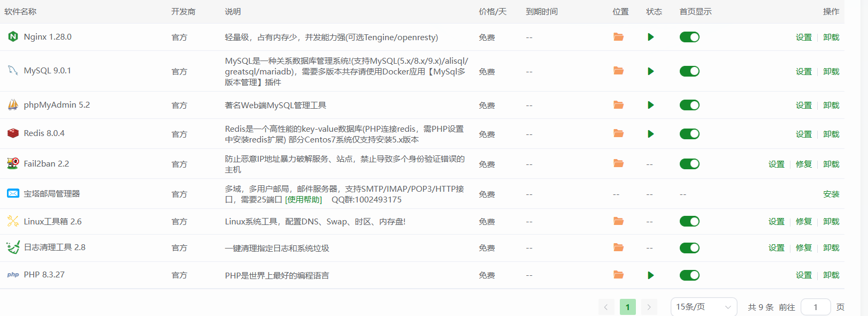Open 日志清理工具 设置

tap(777, 248)
